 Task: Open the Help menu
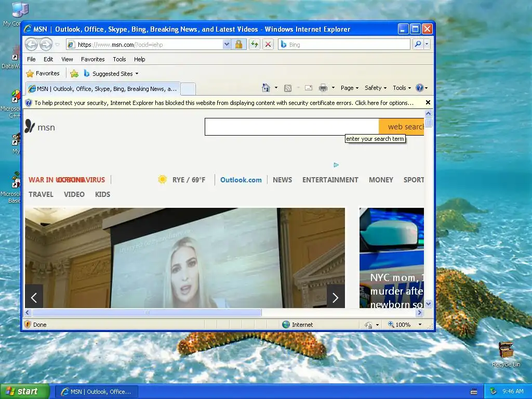click(139, 59)
